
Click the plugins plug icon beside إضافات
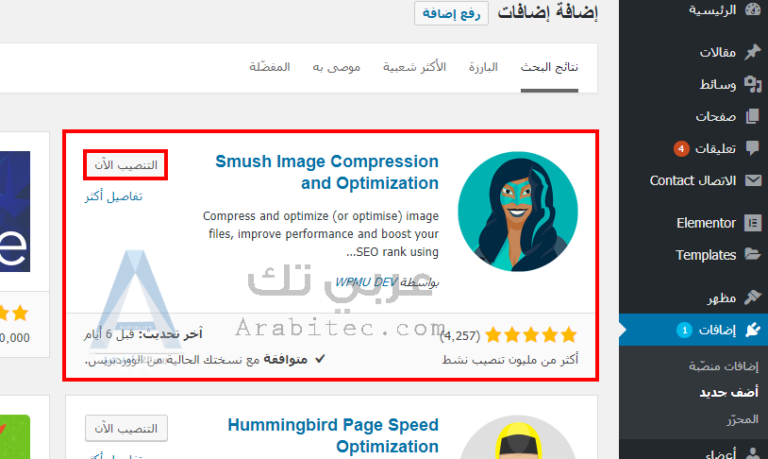(x=753, y=330)
